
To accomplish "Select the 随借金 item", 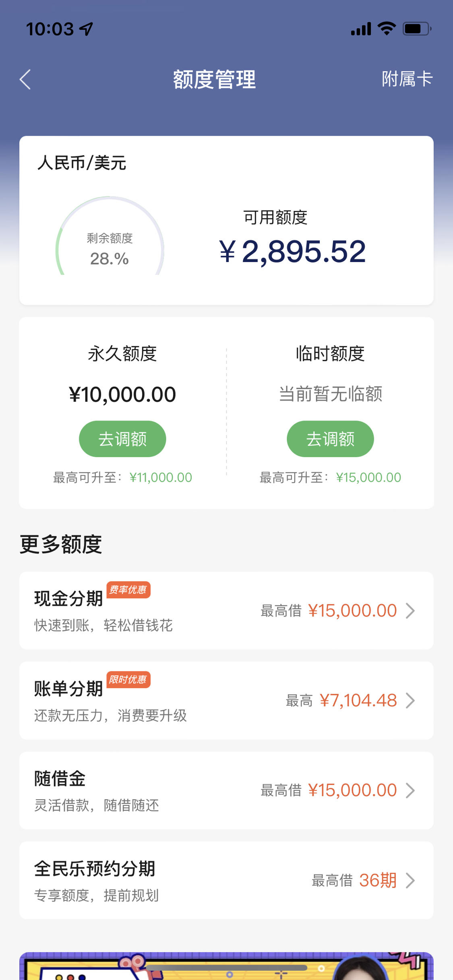I will pos(226,790).
